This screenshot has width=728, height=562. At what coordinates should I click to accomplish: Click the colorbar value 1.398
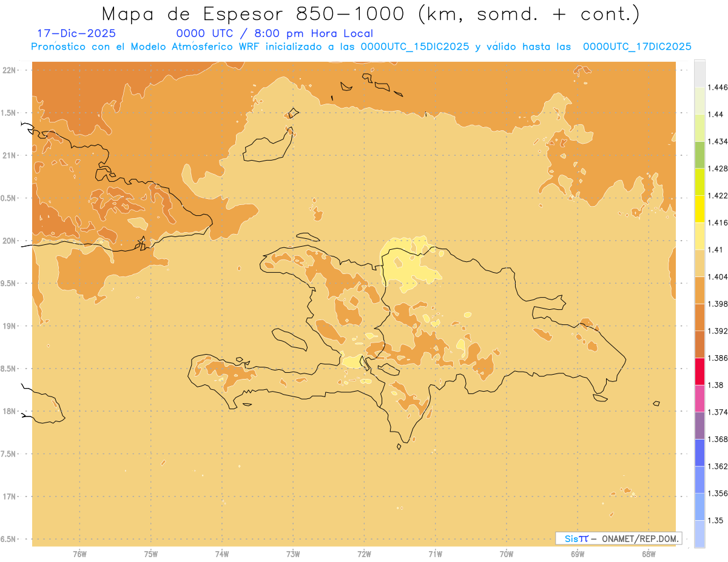(718, 304)
